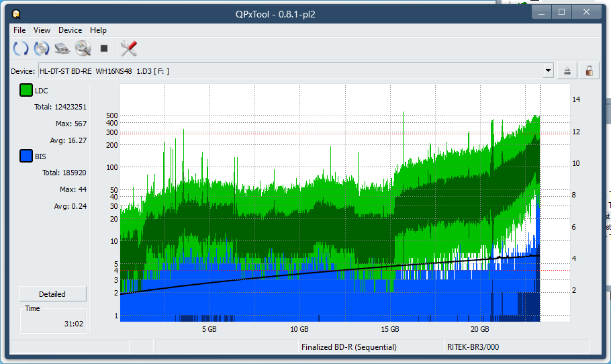This screenshot has width=611, height=364.
Task: Click the LDC label text
Action: pyautogui.click(x=42, y=91)
